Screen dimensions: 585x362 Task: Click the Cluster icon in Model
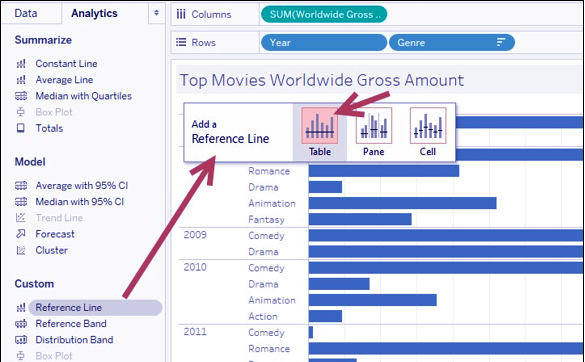point(21,250)
